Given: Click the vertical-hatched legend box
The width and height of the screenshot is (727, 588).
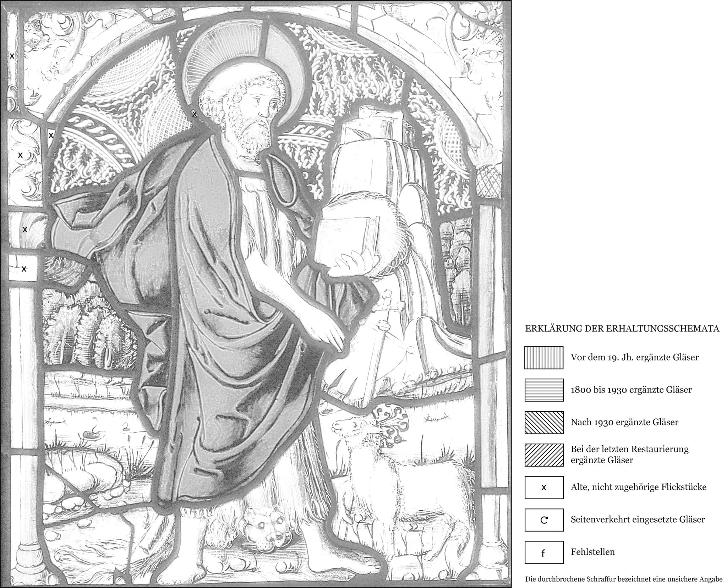Looking at the screenshot, I should [x=544, y=358].
